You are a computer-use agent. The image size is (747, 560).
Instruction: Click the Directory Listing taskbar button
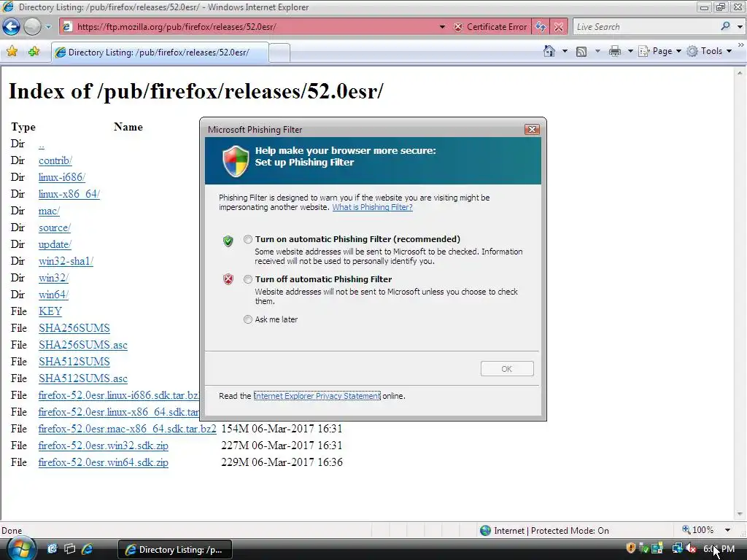coord(175,550)
